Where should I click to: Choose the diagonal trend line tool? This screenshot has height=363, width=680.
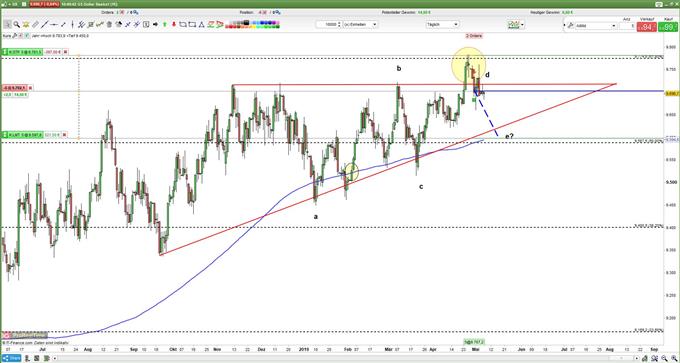coord(44,25)
